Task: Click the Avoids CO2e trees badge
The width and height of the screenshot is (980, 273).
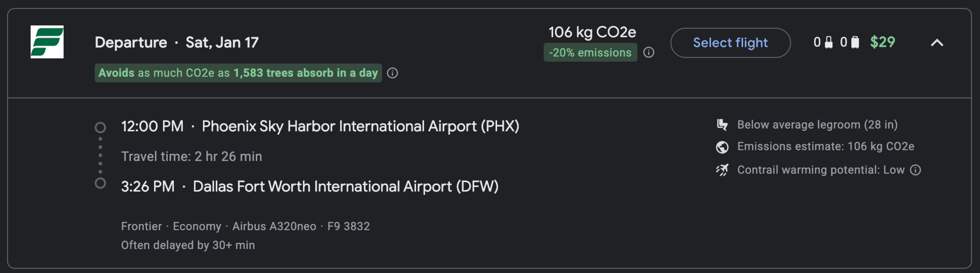Action: click(238, 73)
